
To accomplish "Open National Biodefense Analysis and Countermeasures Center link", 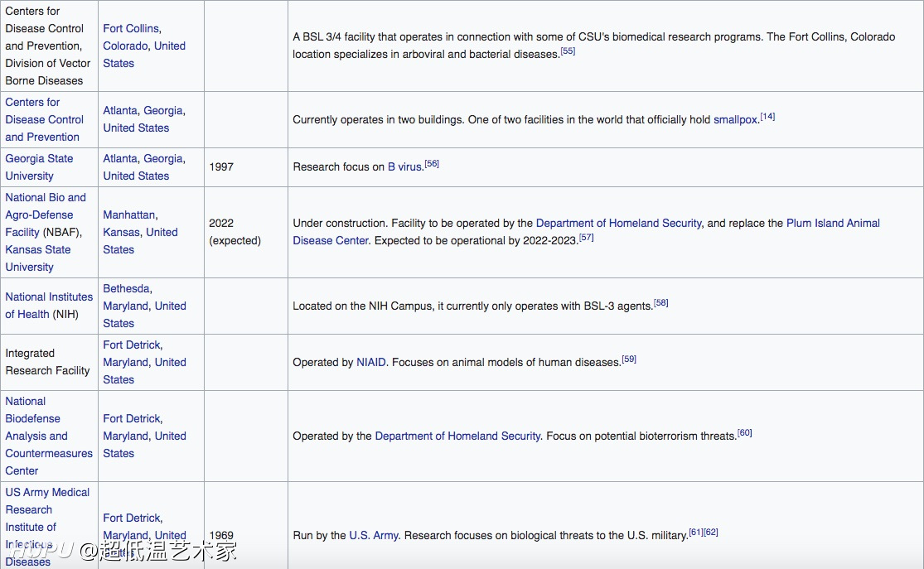I will 49,436.
